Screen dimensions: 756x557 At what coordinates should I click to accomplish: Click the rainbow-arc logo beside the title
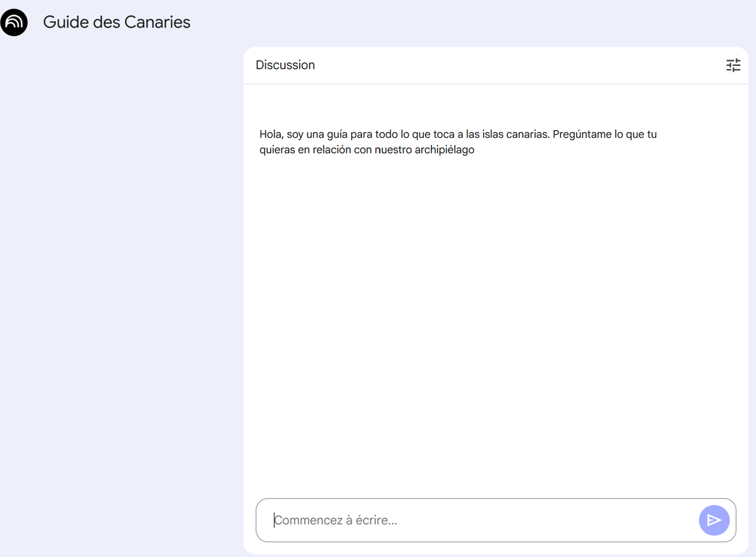tap(14, 22)
